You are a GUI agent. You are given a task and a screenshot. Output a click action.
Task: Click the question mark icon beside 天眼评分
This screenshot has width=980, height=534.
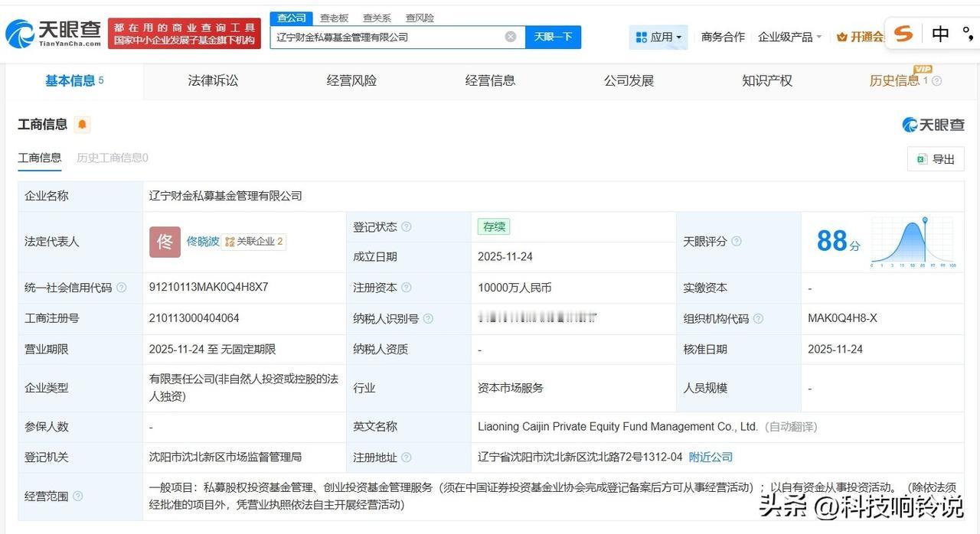click(736, 241)
